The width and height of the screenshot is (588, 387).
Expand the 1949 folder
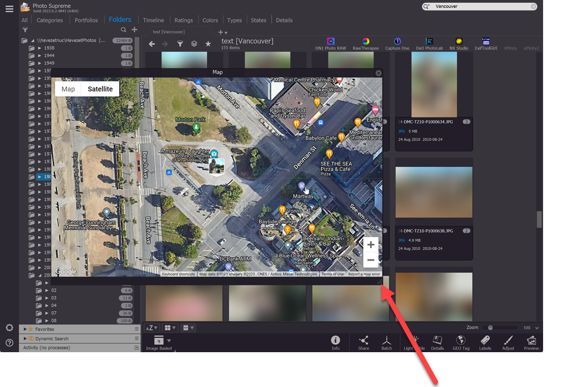[x=39, y=63]
